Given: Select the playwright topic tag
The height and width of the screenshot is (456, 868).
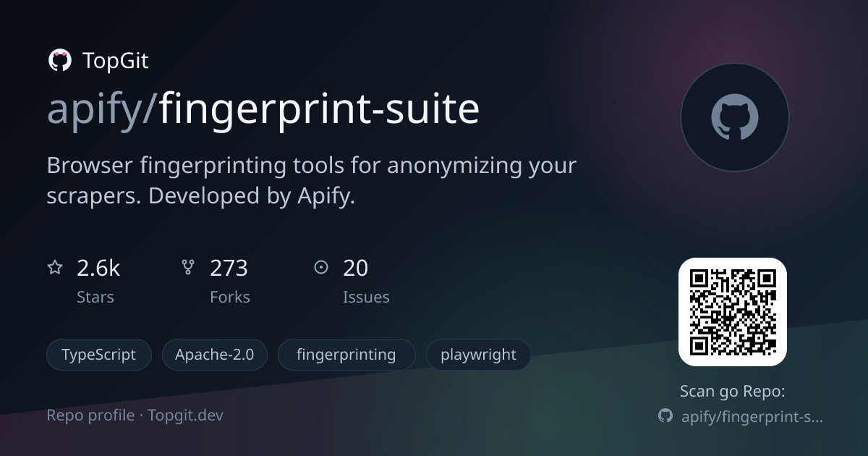Looking at the screenshot, I should (x=479, y=355).
